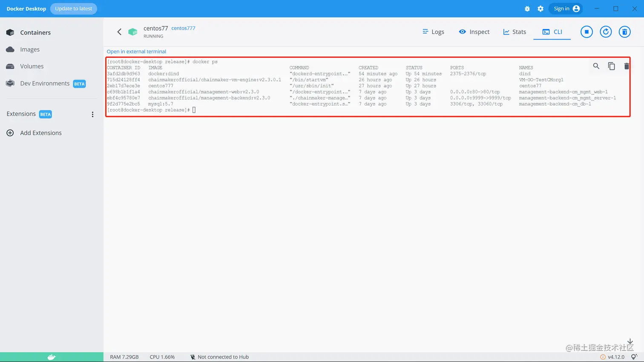
Task: Click the v4.12.0 version label
Action: [616, 357]
